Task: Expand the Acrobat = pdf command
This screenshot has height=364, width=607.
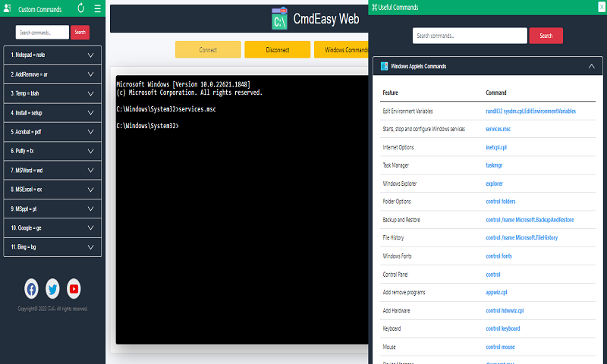Action: pyautogui.click(x=52, y=132)
